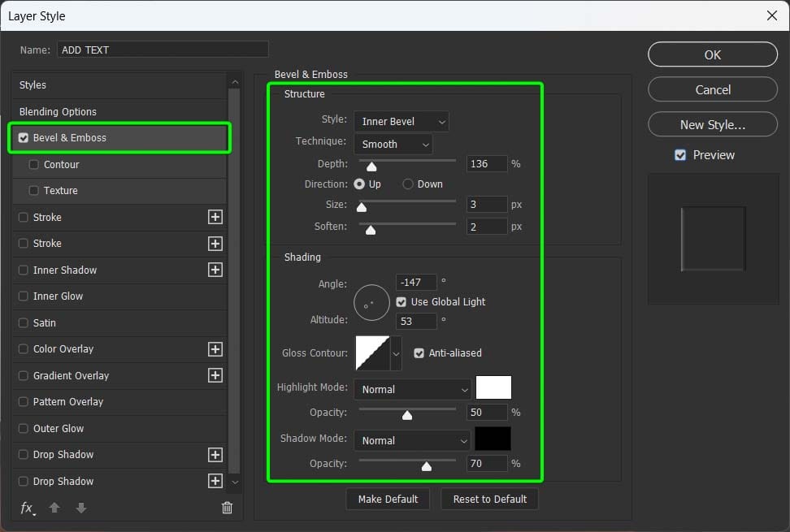790x532 pixels.
Task: Click plus icon next to Inner Shadow
Action: 215,270
